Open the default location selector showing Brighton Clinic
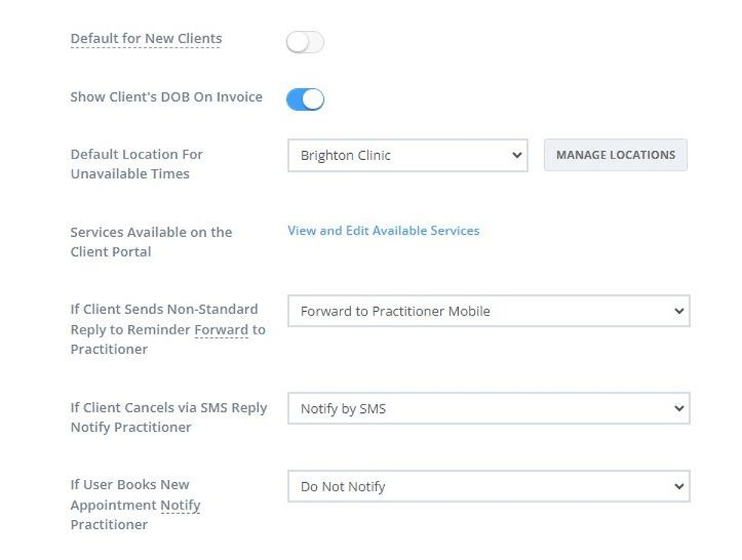The width and height of the screenshot is (742, 560). point(408,155)
